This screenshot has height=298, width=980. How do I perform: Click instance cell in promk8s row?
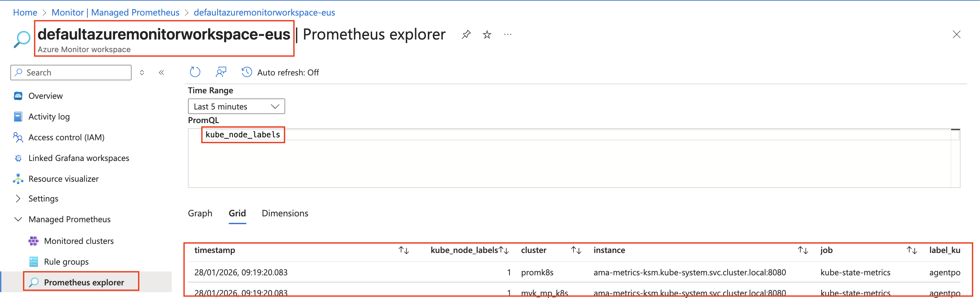(690, 272)
